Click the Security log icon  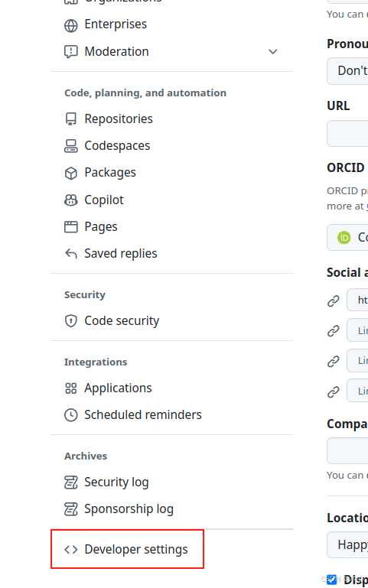pos(71,482)
